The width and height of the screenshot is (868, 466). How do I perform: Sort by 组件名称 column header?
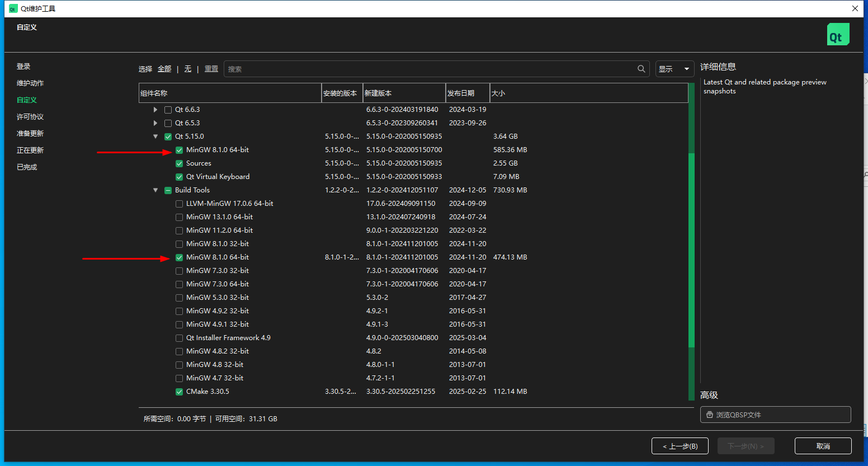pos(230,93)
